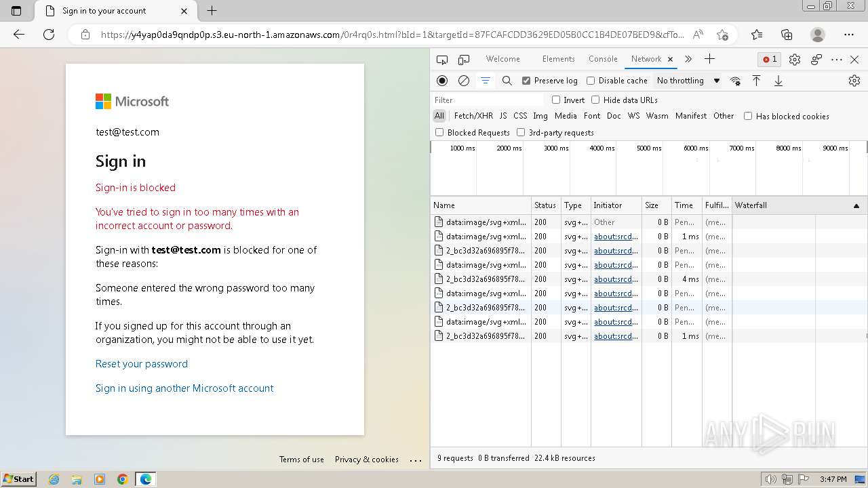The image size is (868, 488).
Task: Open footer ellipsis more options
Action: (416, 460)
